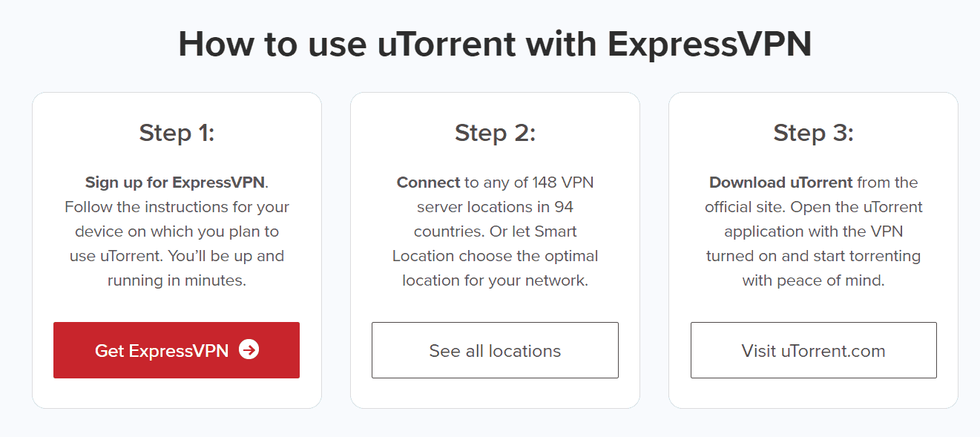Select the Step 1: heading

pos(177,133)
